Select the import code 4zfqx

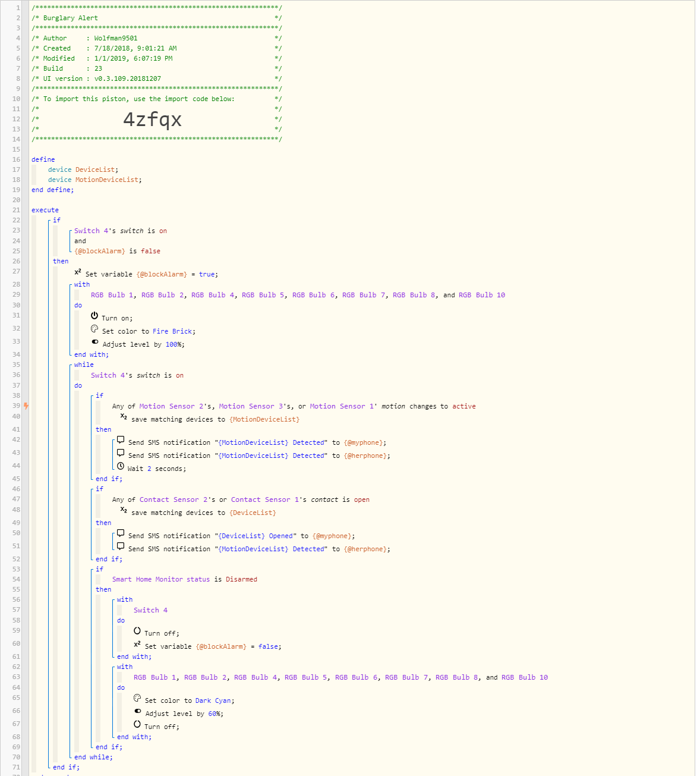[x=152, y=120]
